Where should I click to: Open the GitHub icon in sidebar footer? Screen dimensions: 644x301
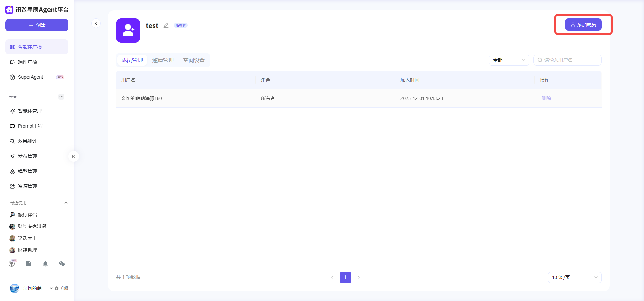tap(12, 264)
